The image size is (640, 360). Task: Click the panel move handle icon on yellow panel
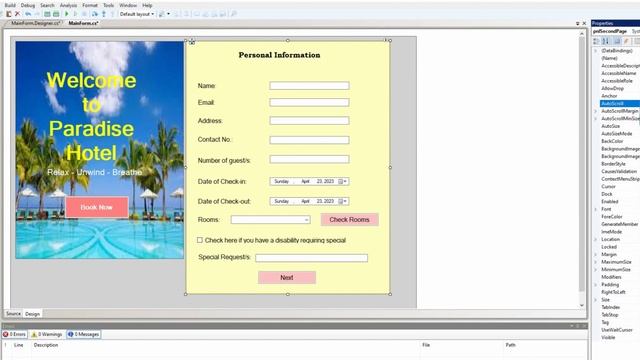tap(192, 41)
